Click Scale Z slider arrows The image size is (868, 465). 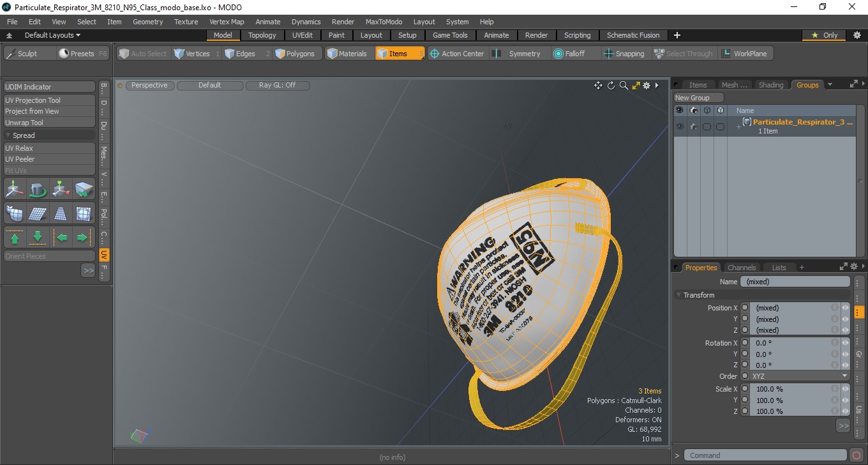pyautogui.click(x=845, y=411)
